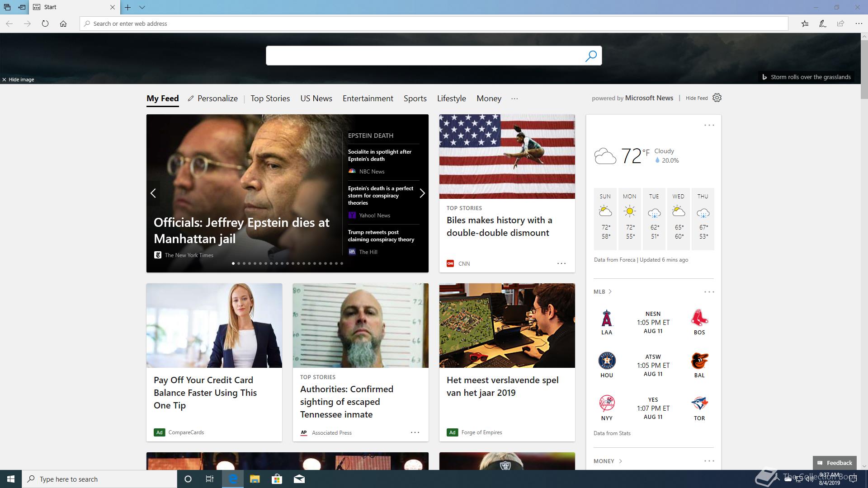Open weather card options ellipsis

(x=709, y=125)
